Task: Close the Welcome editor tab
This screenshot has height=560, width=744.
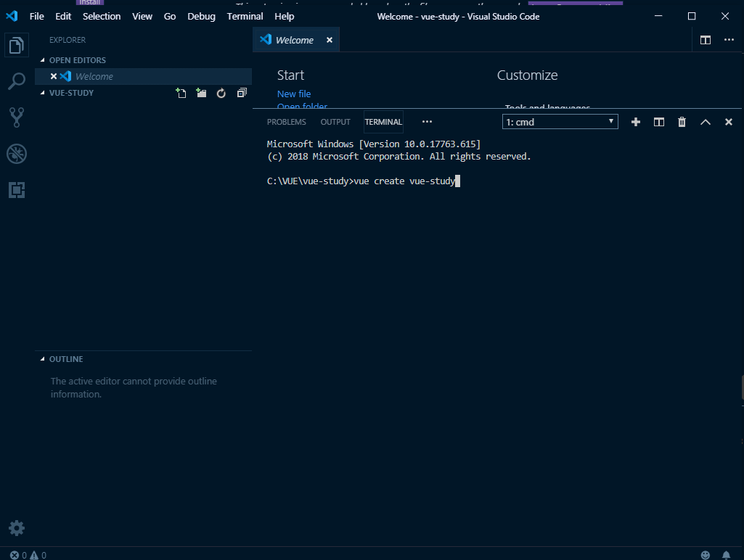Action: [x=330, y=41]
